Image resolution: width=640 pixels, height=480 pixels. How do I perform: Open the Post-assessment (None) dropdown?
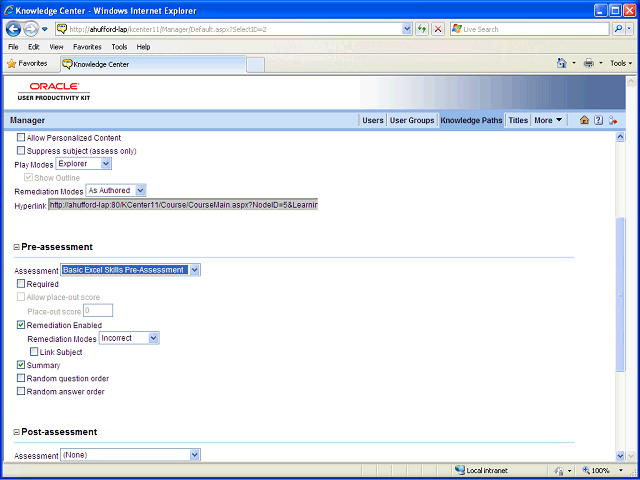click(x=130, y=455)
